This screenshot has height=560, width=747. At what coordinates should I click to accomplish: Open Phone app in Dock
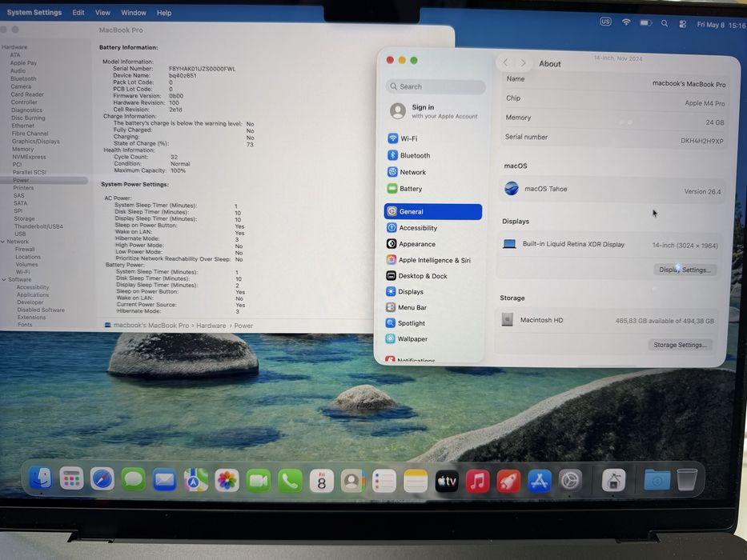(290, 482)
